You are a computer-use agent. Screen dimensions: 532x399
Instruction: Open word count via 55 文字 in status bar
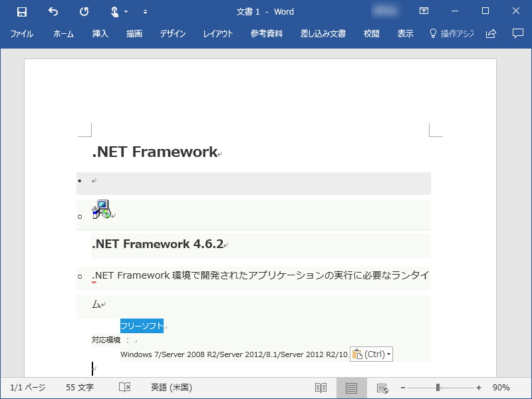pyautogui.click(x=80, y=388)
